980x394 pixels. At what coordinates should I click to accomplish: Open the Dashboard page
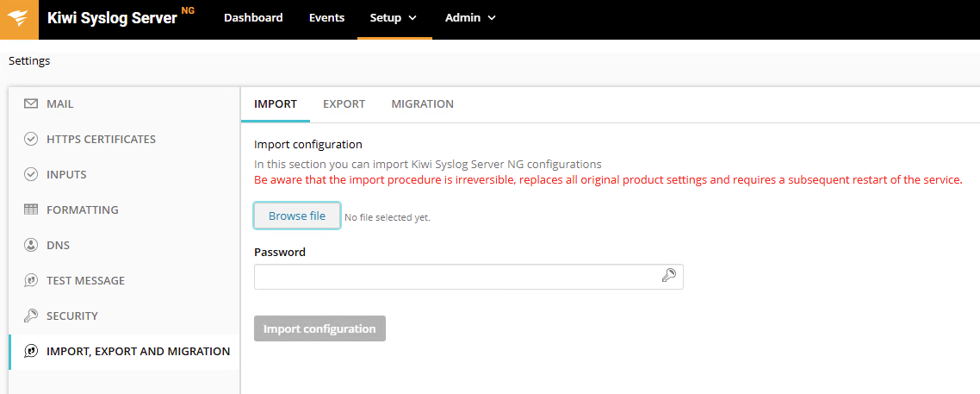[x=253, y=18]
